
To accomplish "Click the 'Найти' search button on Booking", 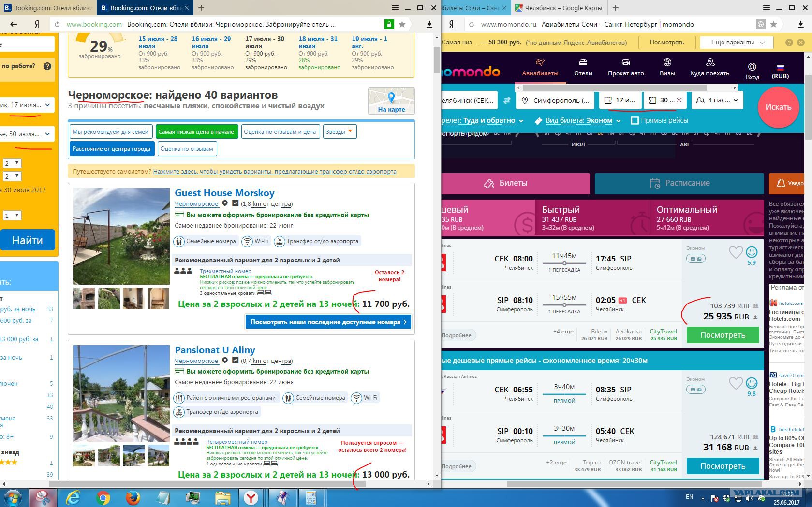I will (x=27, y=240).
